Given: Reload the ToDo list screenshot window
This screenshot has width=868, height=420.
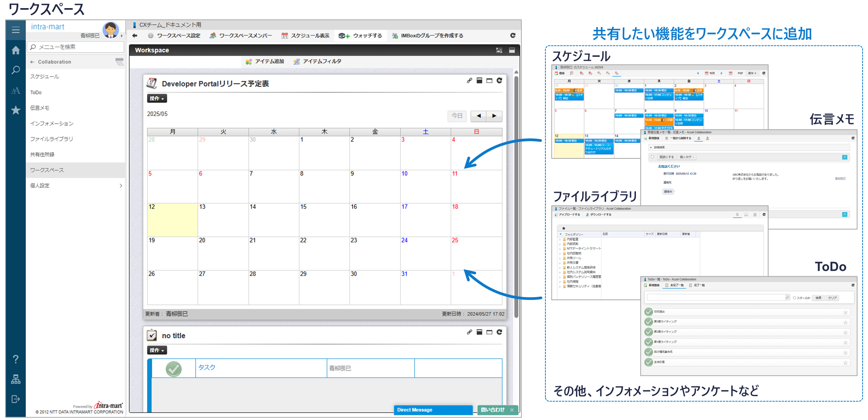Looking at the screenshot, I should coord(853,285).
